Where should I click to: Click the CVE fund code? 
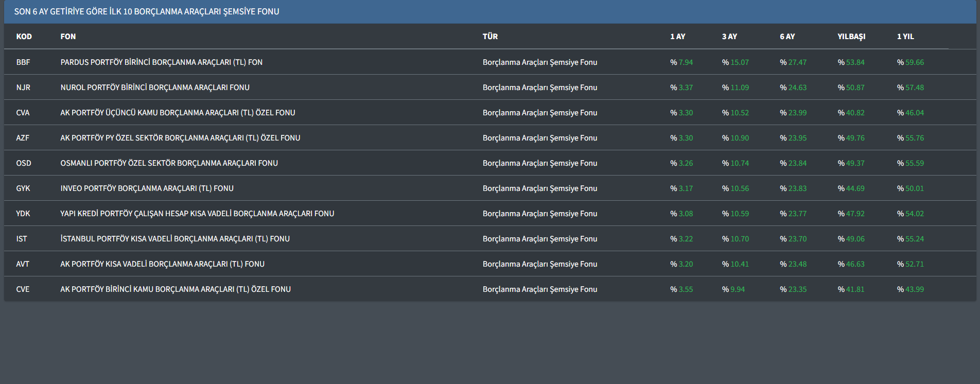click(x=23, y=289)
